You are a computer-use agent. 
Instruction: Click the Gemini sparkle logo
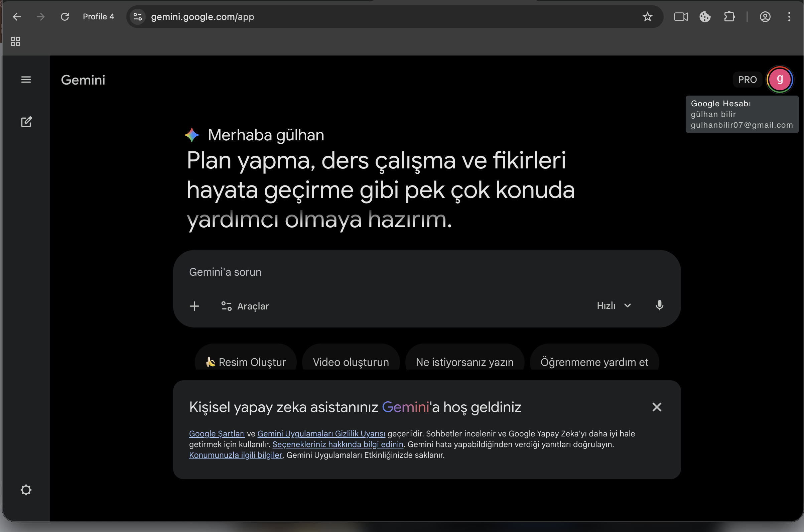(x=192, y=135)
